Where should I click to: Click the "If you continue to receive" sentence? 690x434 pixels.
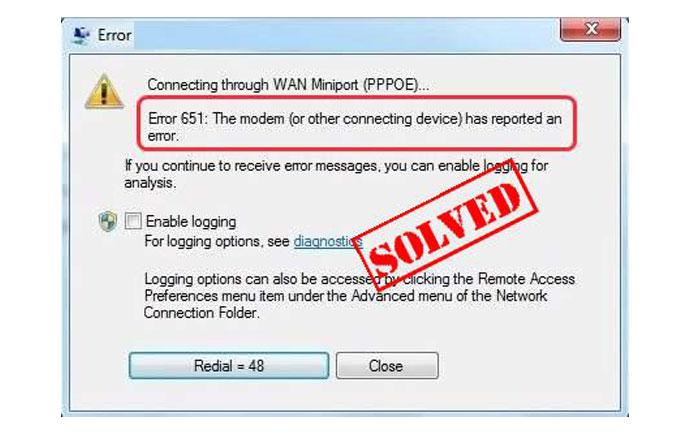[336, 166]
